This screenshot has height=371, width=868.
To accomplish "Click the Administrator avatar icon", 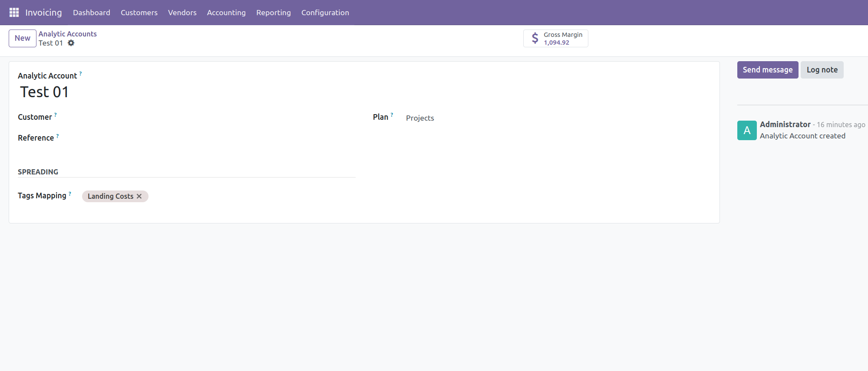I will pos(747,130).
